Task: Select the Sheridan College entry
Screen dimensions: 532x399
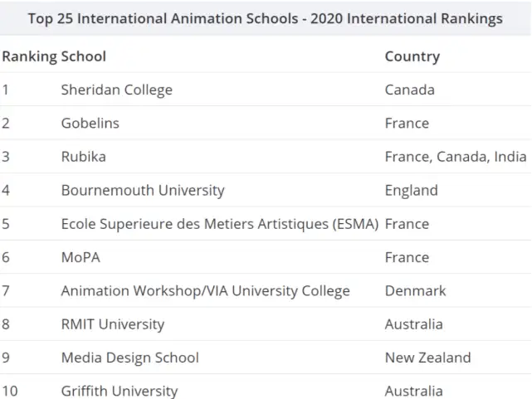Action: tap(116, 90)
